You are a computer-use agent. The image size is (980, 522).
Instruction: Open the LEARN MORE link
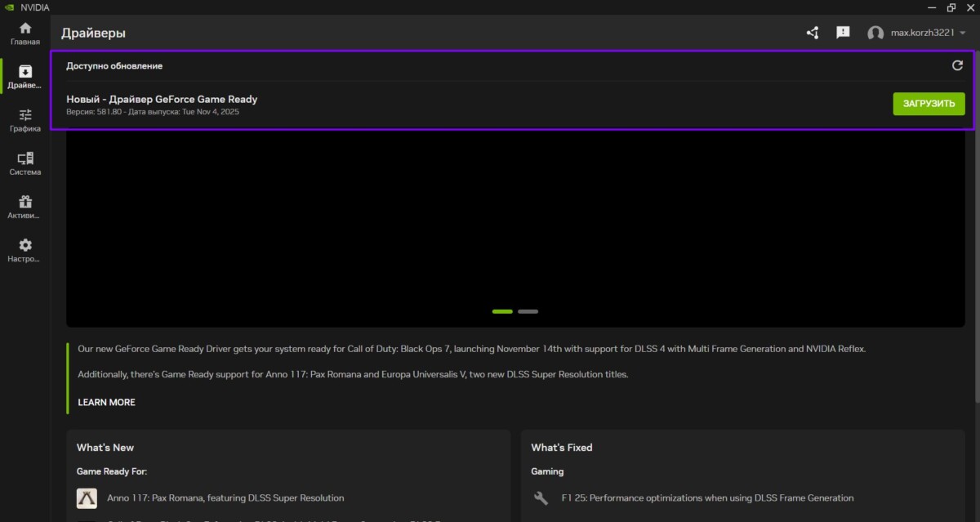[106, 402]
